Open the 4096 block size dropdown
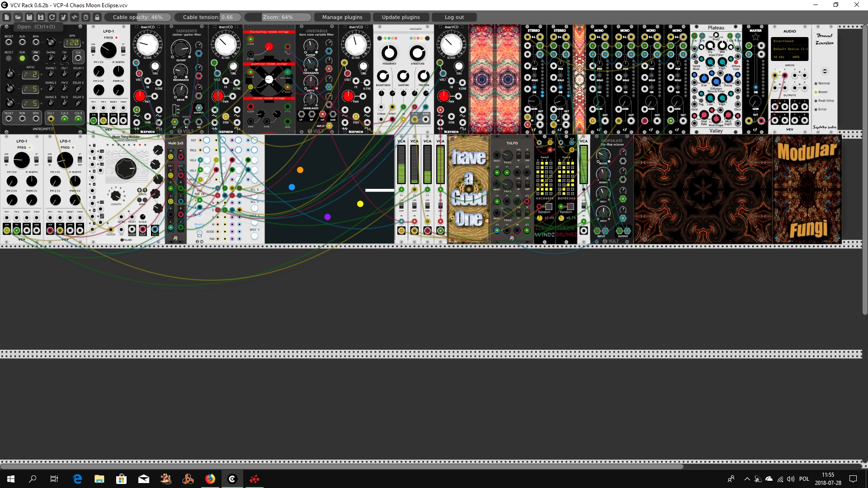This screenshot has width=868, height=488. [799, 57]
